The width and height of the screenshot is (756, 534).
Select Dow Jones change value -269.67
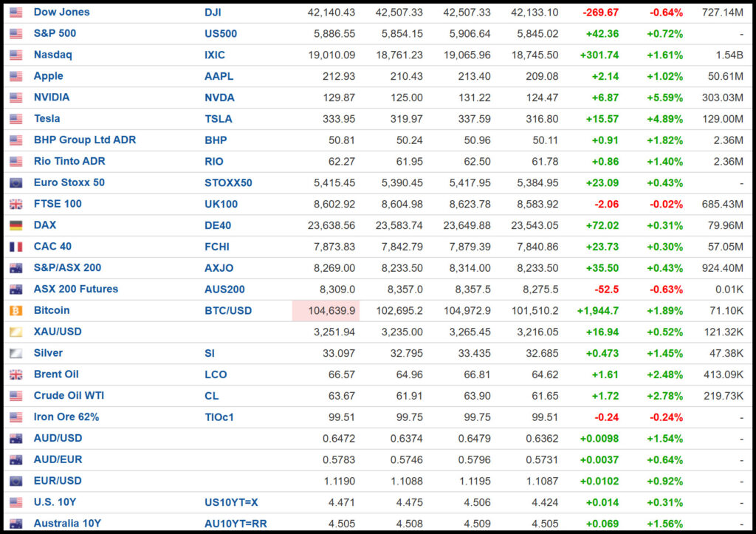[x=600, y=13]
